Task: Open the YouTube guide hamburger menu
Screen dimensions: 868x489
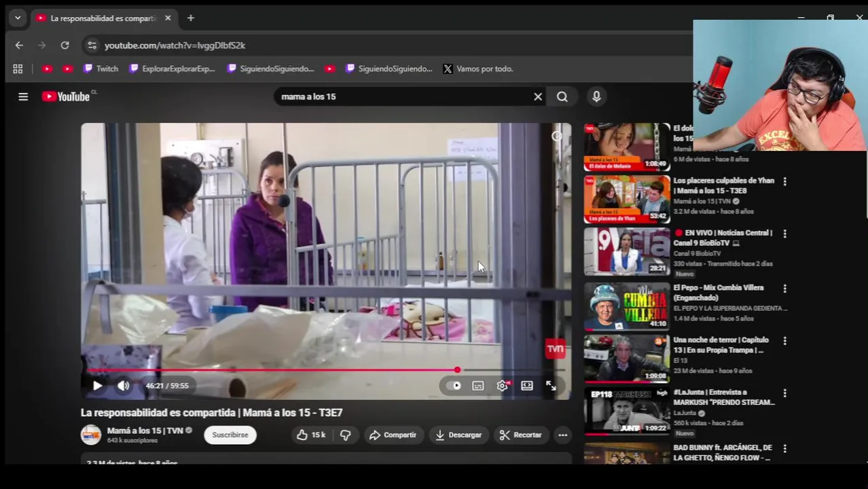Action: pyautogui.click(x=23, y=96)
